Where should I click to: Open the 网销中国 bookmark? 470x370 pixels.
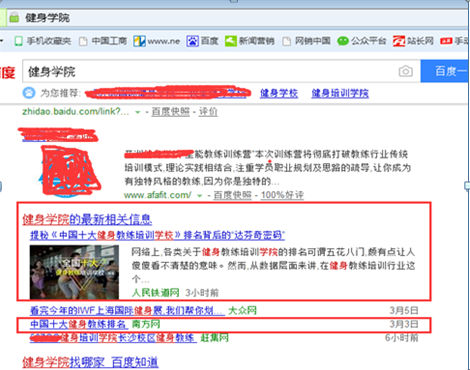point(306,41)
